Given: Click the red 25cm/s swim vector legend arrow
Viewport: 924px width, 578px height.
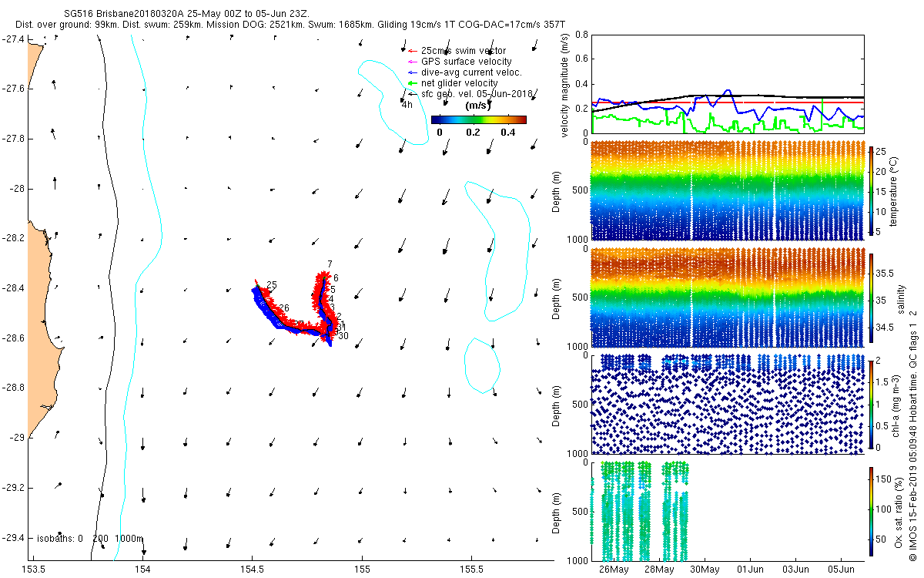Looking at the screenshot, I should click(x=412, y=51).
